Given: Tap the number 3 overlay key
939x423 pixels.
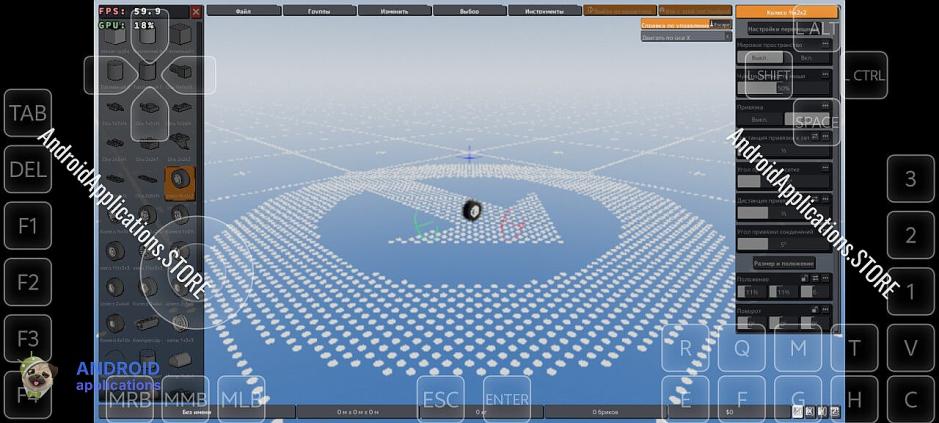Looking at the screenshot, I should tap(910, 179).
